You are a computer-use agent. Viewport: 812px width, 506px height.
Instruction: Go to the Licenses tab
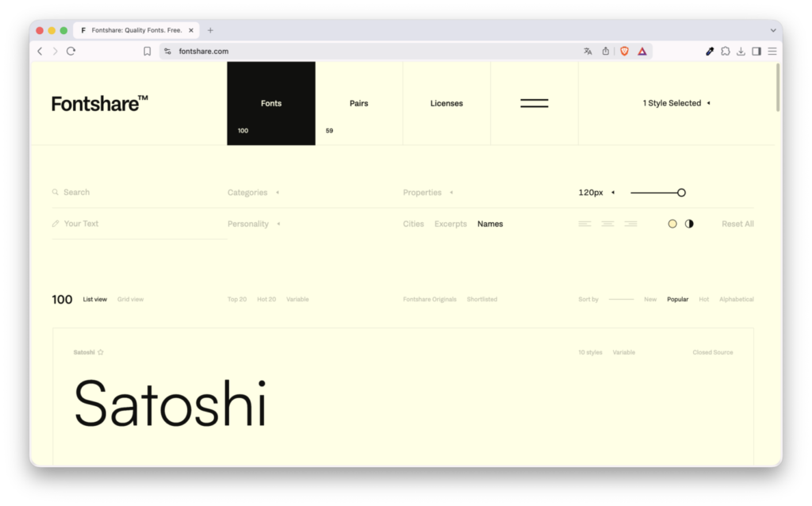point(446,103)
